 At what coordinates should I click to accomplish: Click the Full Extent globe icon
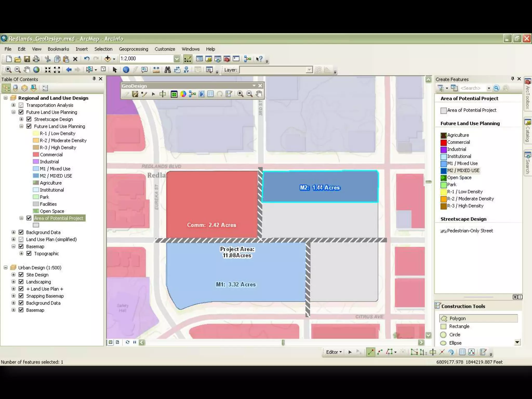point(36,70)
